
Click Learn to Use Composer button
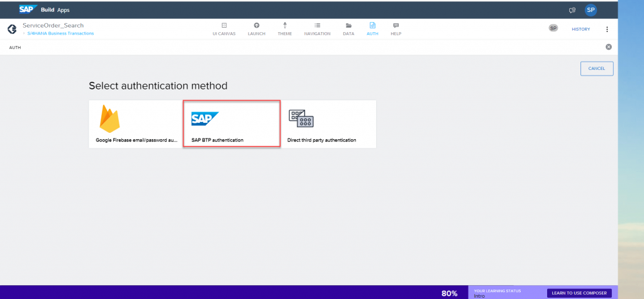click(579, 293)
